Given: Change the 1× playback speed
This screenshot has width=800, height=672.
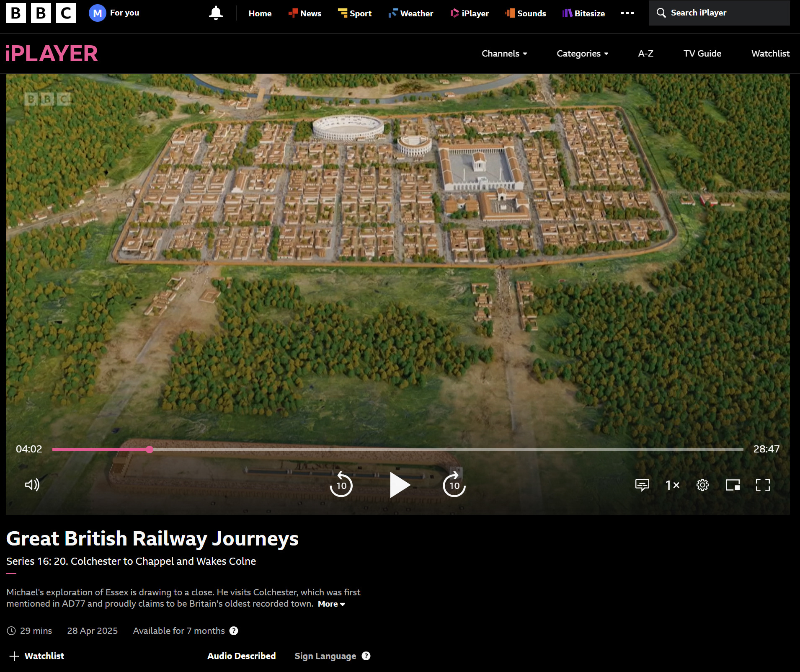Looking at the screenshot, I should pyautogui.click(x=672, y=485).
